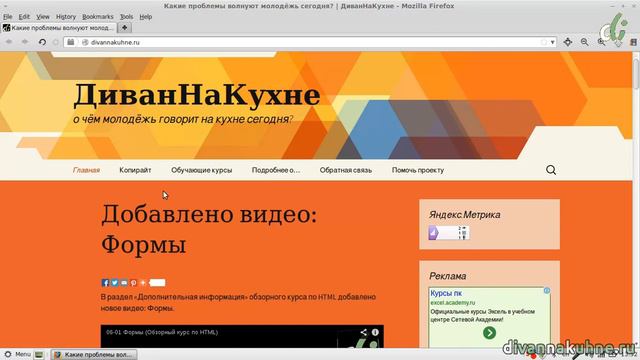Click the excel.academy.ru ad link
Screen dimensions: 640x360
click(x=453, y=303)
